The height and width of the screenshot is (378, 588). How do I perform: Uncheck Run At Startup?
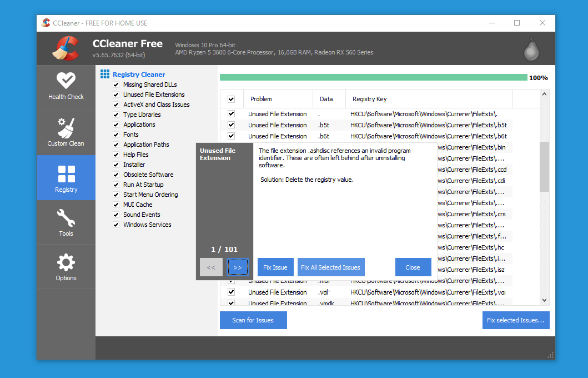(116, 185)
